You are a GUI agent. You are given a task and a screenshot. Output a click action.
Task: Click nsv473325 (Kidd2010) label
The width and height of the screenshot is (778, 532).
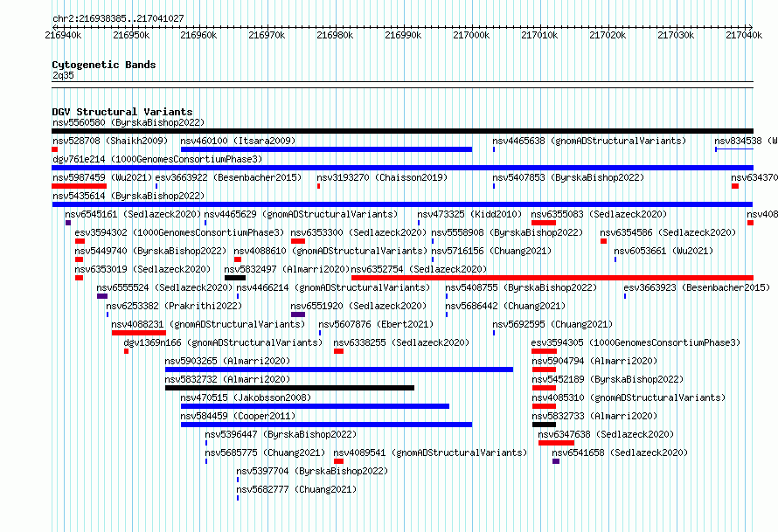[469, 214]
